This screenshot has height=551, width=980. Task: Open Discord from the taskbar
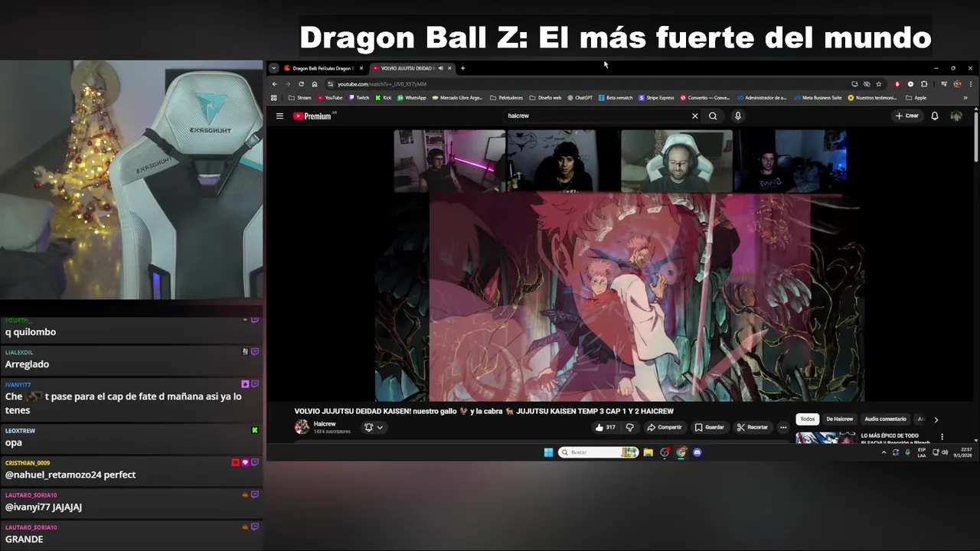pos(697,452)
